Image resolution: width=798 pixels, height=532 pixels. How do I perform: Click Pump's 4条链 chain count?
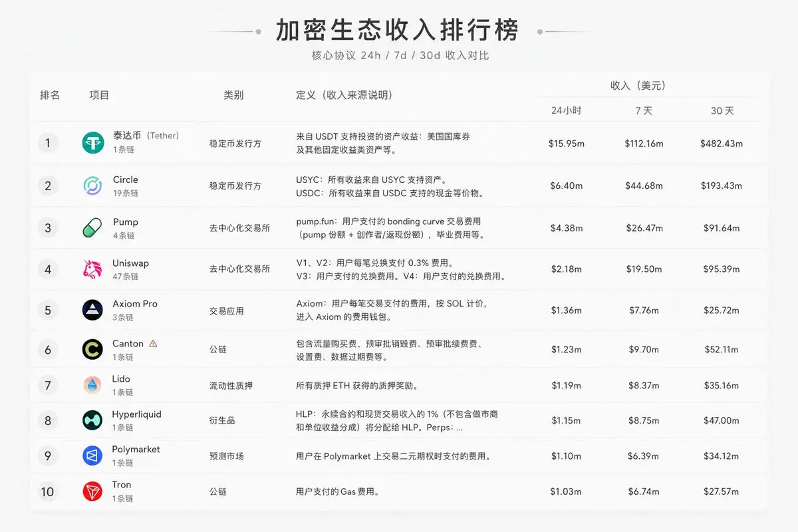click(x=124, y=235)
